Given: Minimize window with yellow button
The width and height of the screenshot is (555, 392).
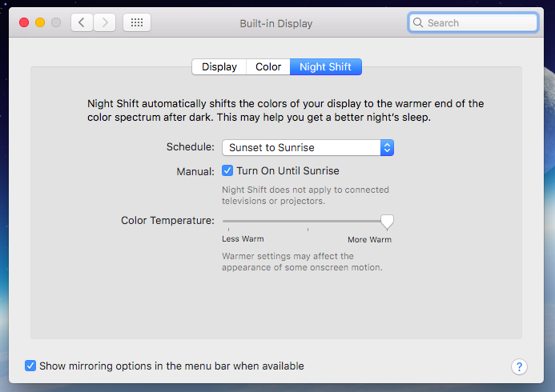Looking at the screenshot, I should tap(40, 23).
